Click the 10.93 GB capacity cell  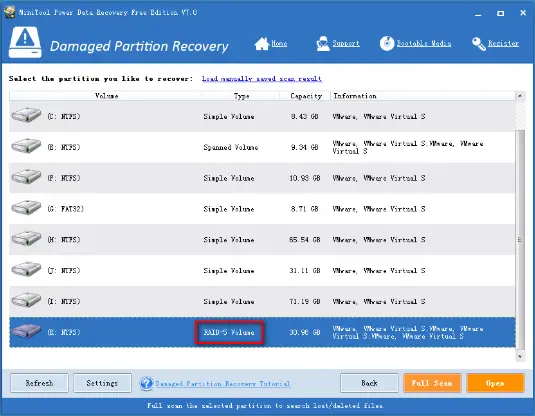305,178
